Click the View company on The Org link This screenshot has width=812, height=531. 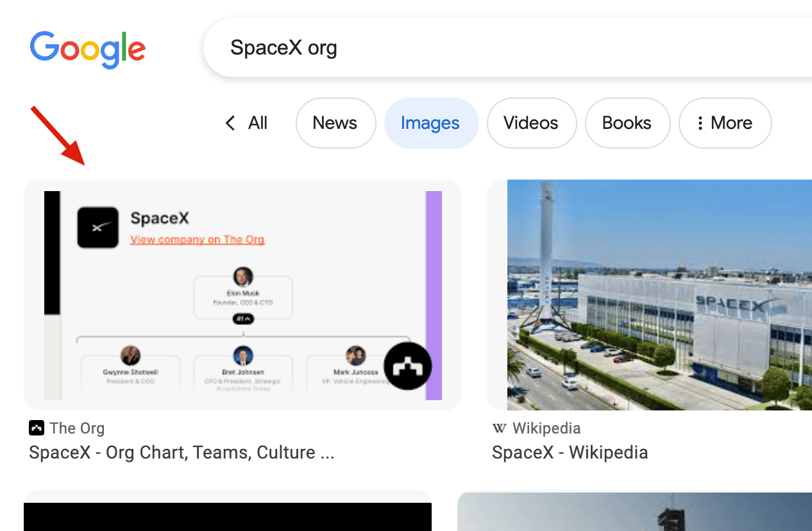pos(197,240)
